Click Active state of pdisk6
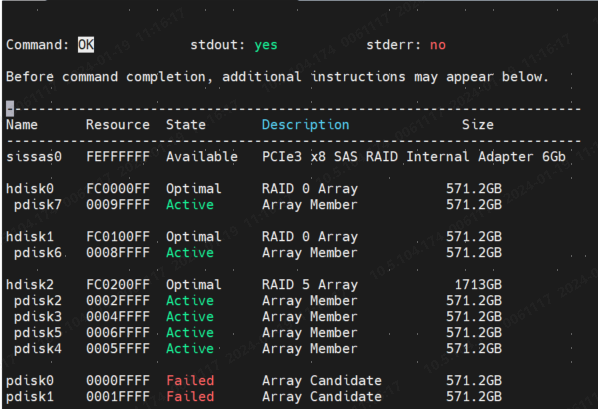 coord(190,253)
